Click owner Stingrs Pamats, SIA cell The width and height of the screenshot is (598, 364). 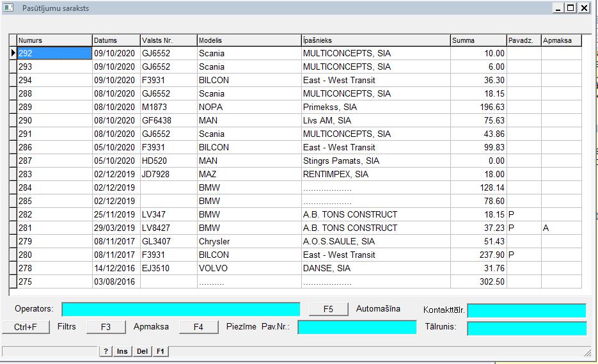click(x=376, y=161)
